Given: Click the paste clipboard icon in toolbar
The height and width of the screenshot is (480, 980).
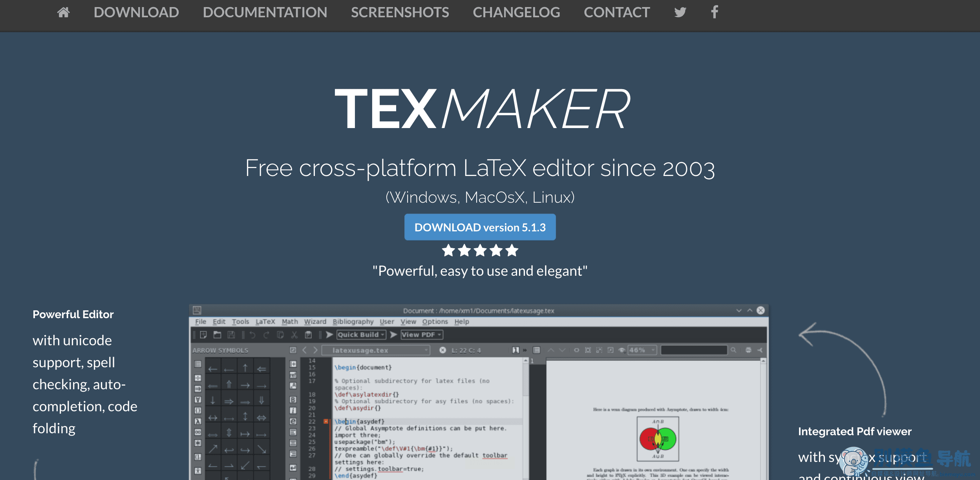Looking at the screenshot, I should (308, 335).
